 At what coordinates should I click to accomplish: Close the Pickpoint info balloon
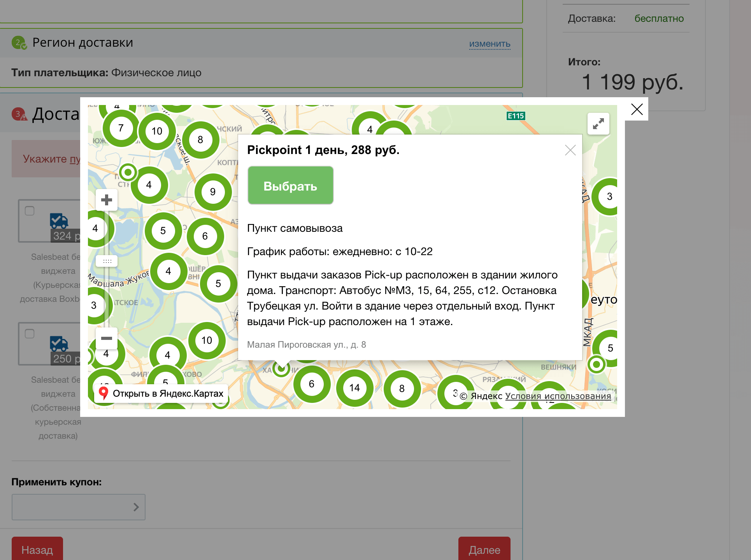pyautogui.click(x=570, y=150)
